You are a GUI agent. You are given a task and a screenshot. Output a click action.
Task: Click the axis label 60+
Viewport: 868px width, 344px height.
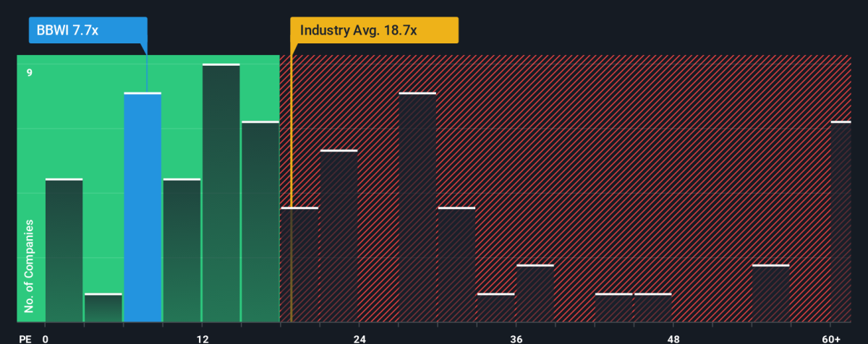(830, 339)
